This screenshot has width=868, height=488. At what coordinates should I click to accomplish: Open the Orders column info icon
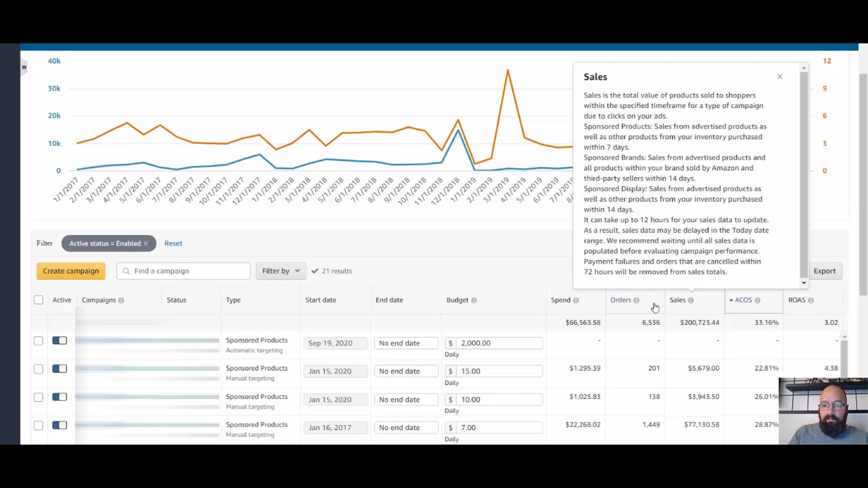pyautogui.click(x=637, y=300)
